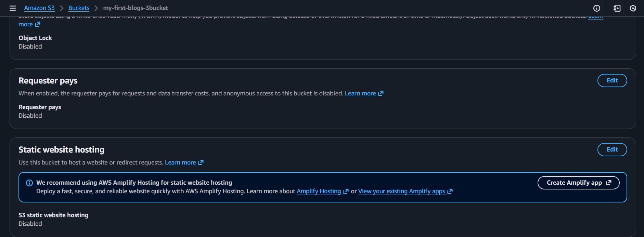Click the Amplify Hosting recommendation title text

coord(134,183)
